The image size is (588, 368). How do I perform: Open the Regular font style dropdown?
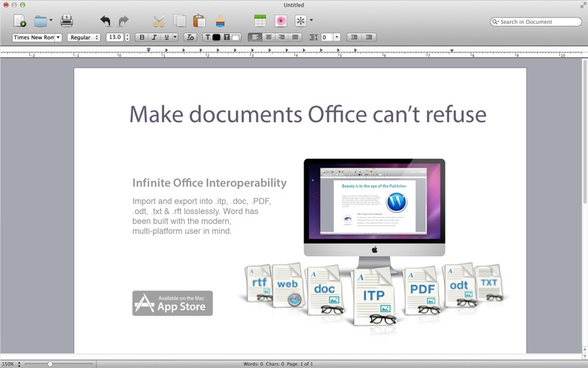pos(84,37)
